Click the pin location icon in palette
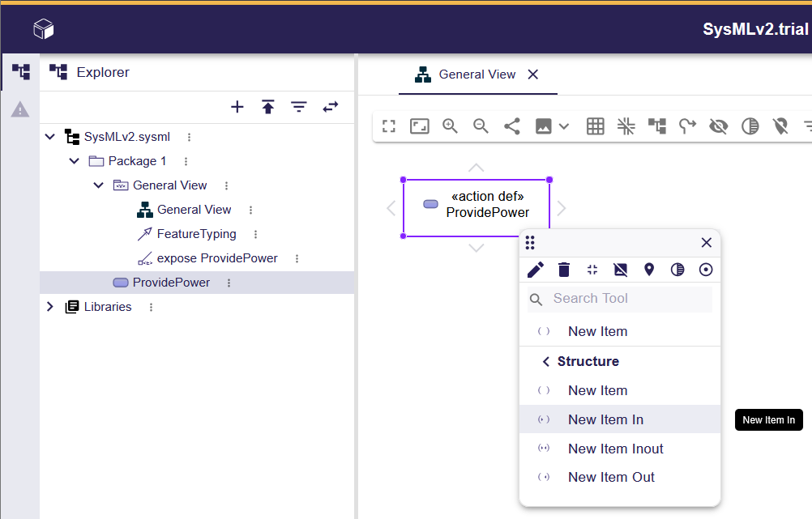Image resolution: width=812 pixels, height=519 pixels. click(x=649, y=270)
